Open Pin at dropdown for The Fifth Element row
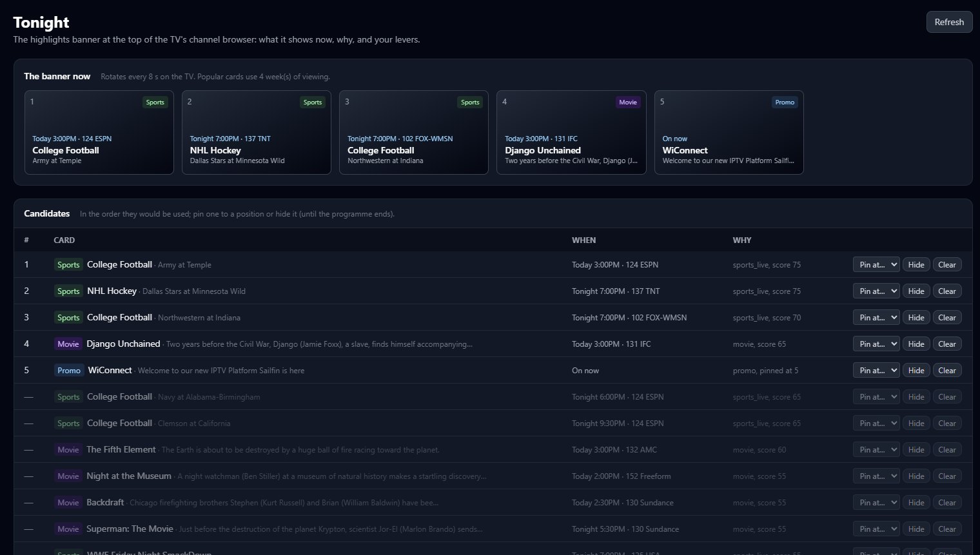The height and width of the screenshot is (555, 980). pyautogui.click(x=876, y=450)
